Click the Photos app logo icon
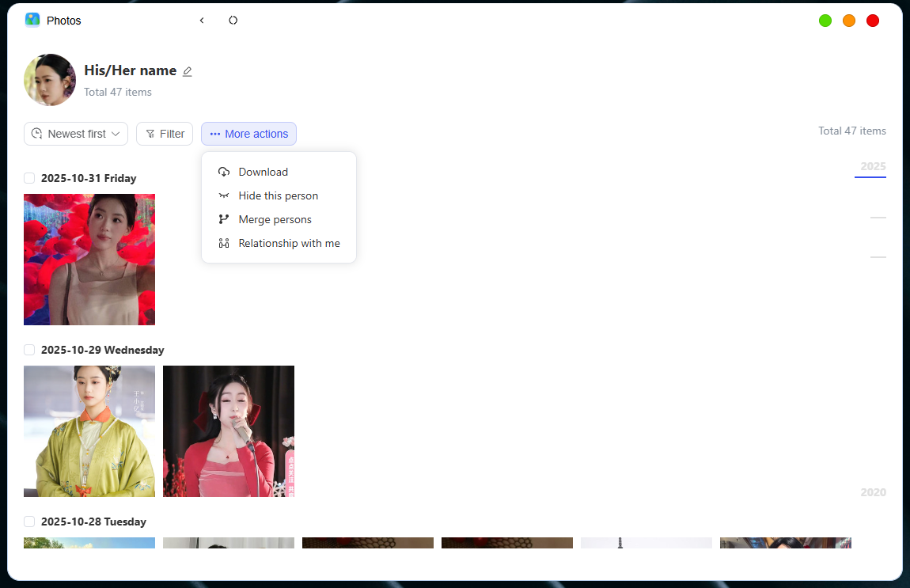 pyautogui.click(x=32, y=21)
